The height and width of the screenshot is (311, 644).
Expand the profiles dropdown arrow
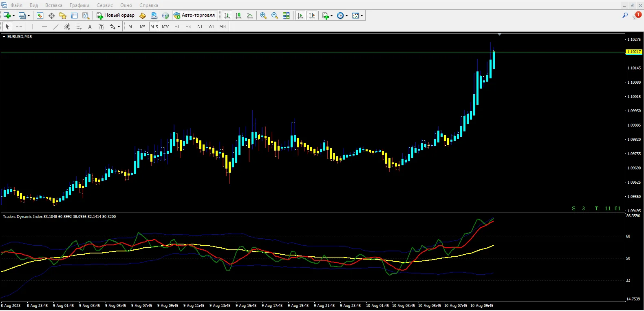pos(29,16)
